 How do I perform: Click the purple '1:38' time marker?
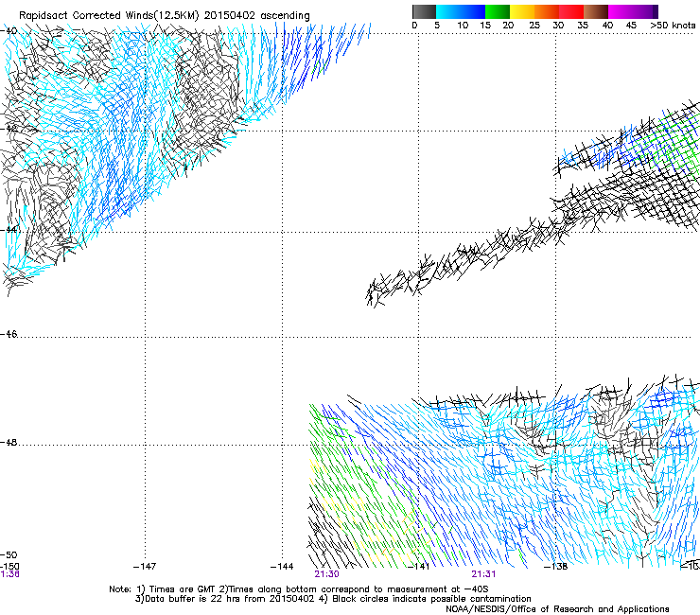click(x=9, y=574)
